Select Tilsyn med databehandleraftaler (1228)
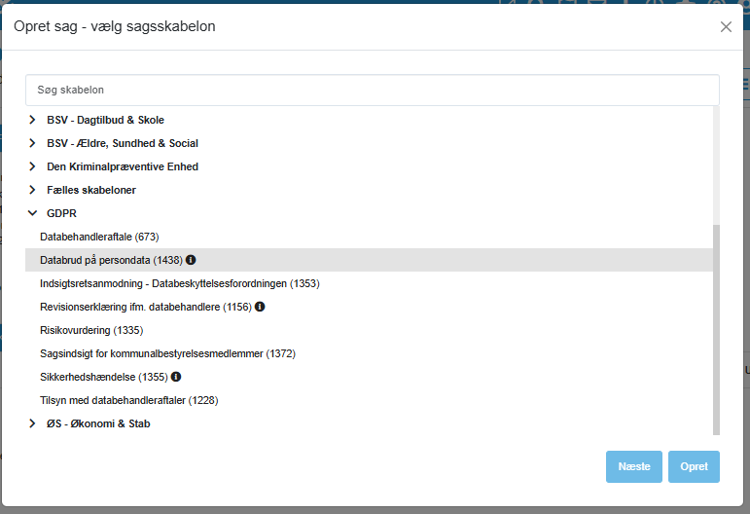 tap(129, 400)
